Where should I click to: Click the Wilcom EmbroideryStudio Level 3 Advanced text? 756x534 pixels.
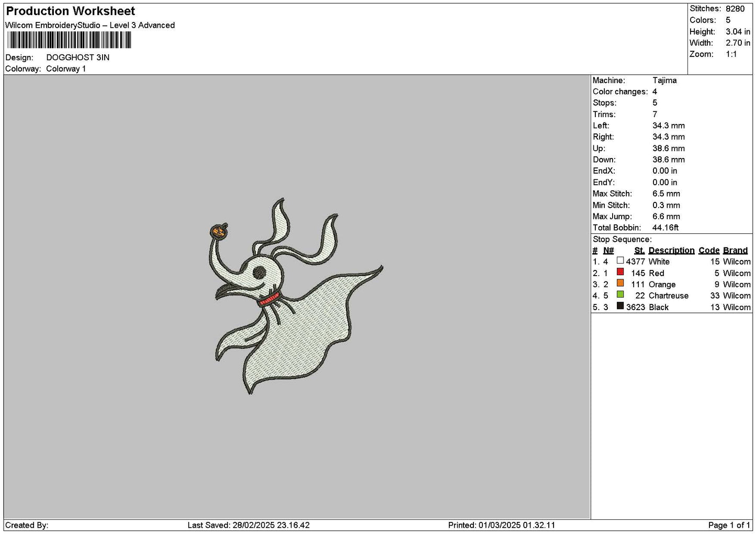tap(90, 25)
